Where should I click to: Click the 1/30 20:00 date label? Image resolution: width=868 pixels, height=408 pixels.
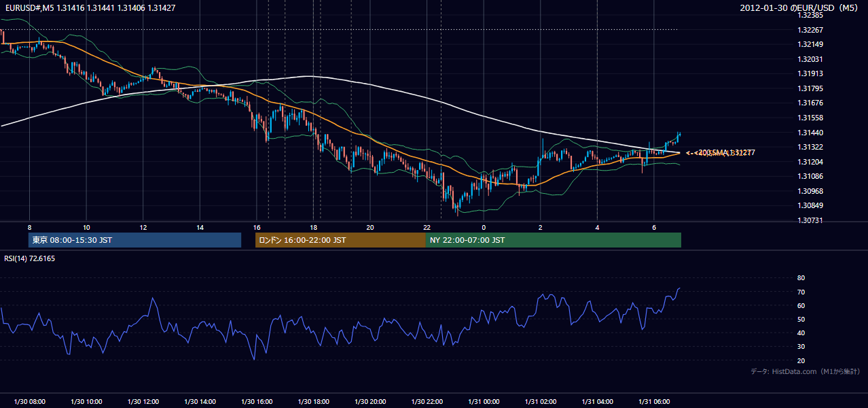pyautogui.click(x=370, y=402)
